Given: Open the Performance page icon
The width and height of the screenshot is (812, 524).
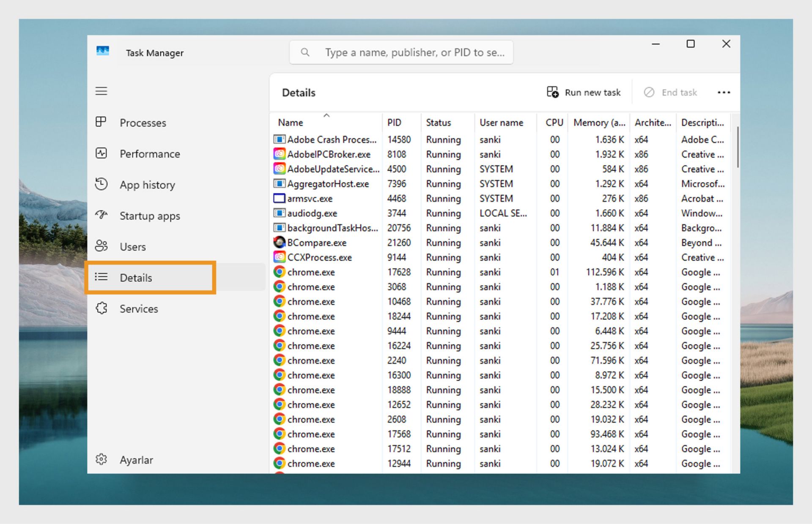Looking at the screenshot, I should (101, 153).
